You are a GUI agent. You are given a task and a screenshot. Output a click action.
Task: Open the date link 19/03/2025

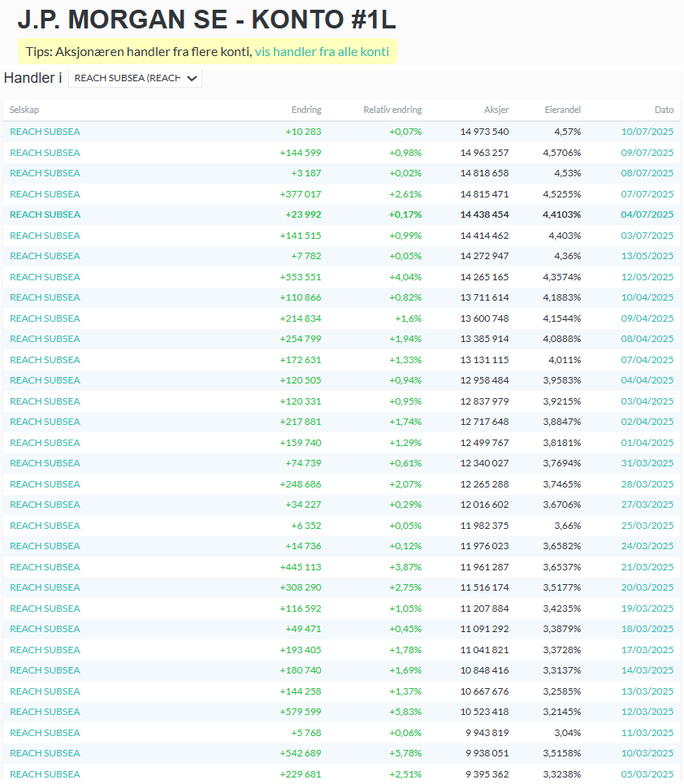647,609
